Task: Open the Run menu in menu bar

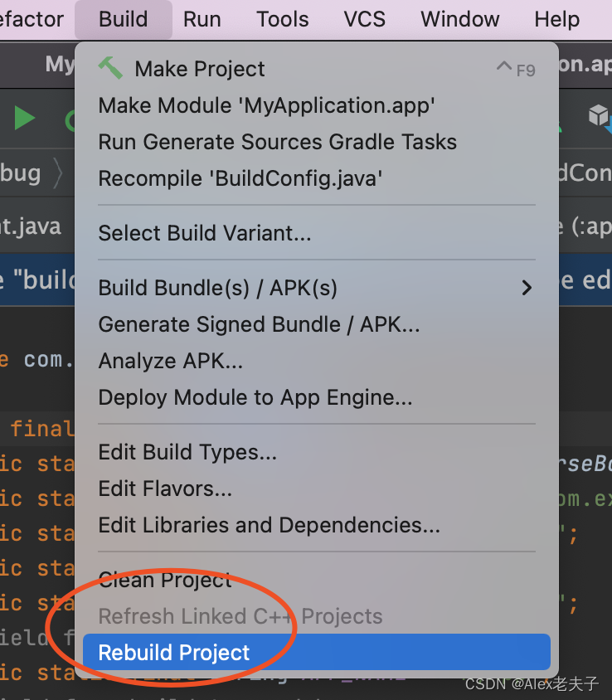Action: pyautogui.click(x=202, y=18)
